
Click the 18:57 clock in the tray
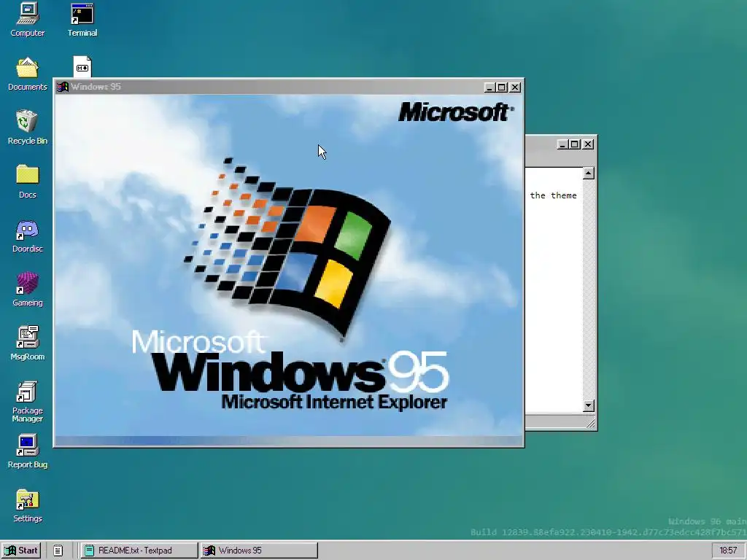pos(728,551)
